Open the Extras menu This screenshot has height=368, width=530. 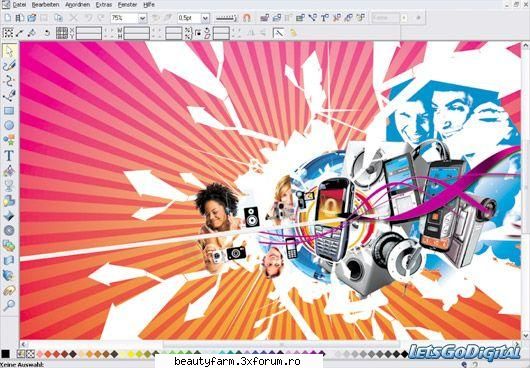point(104,5)
